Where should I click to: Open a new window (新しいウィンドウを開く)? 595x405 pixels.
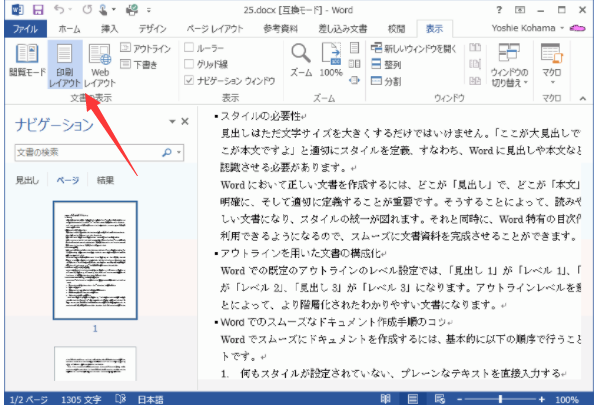click(414, 48)
